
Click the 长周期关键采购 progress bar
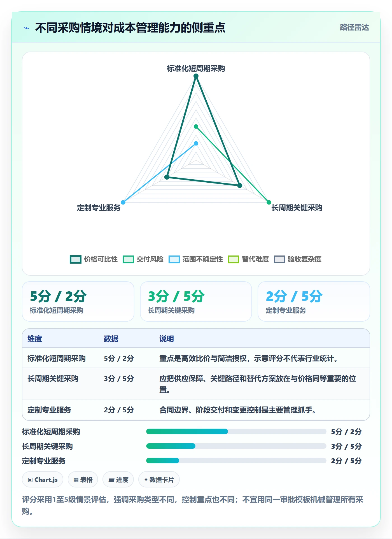[x=236, y=446]
